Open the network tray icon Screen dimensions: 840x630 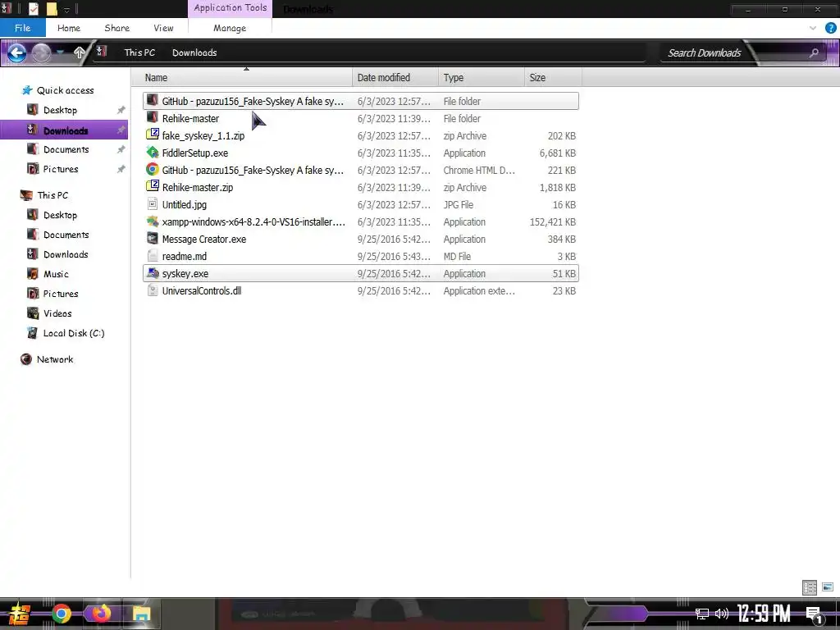(x=702, y=614)
